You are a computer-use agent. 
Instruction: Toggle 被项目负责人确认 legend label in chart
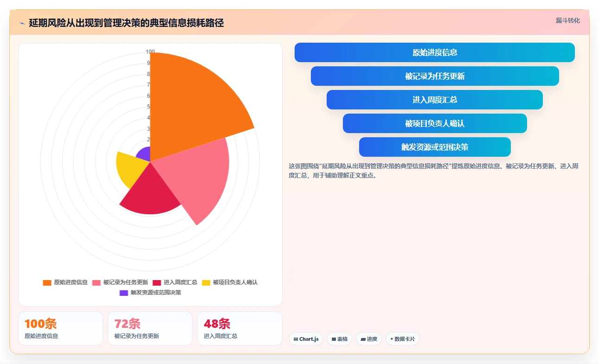click(x=235, y=282)
